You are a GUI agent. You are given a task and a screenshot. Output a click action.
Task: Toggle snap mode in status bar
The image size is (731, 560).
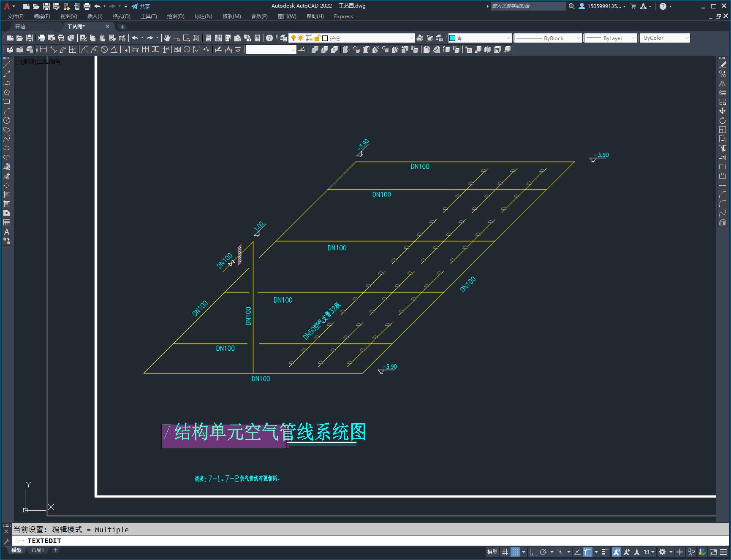[515, 552]
